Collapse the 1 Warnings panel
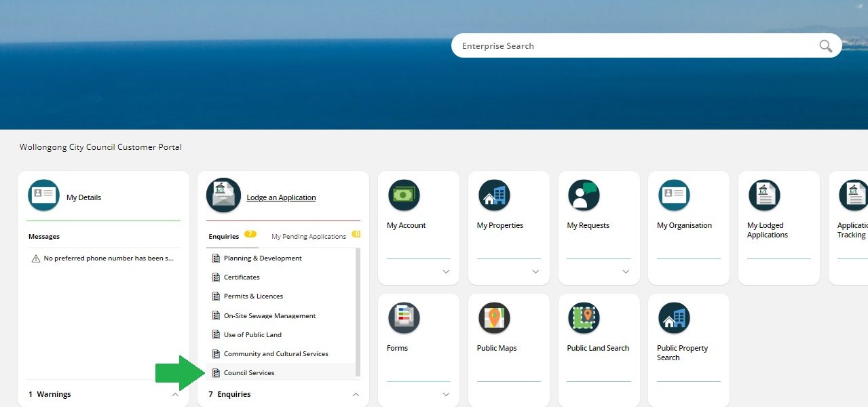 [x=175, y=394]
